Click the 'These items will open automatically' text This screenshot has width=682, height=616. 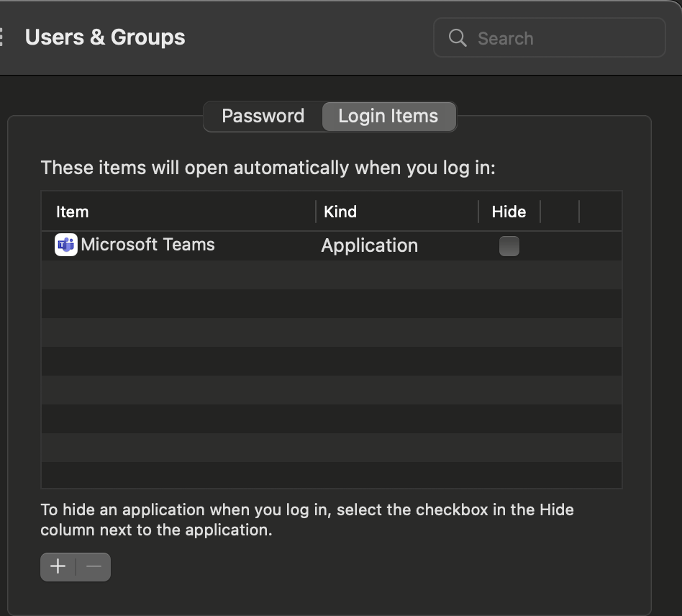(x=268, y=168)
